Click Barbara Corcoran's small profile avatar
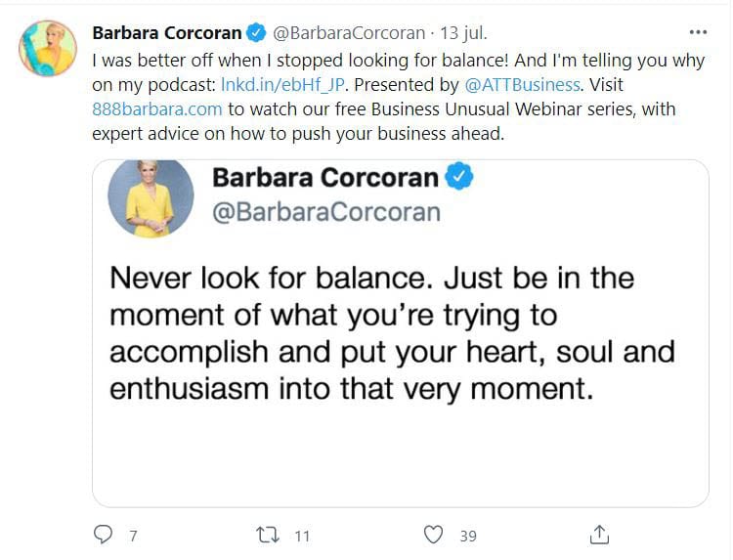 (x=47, y=48)
